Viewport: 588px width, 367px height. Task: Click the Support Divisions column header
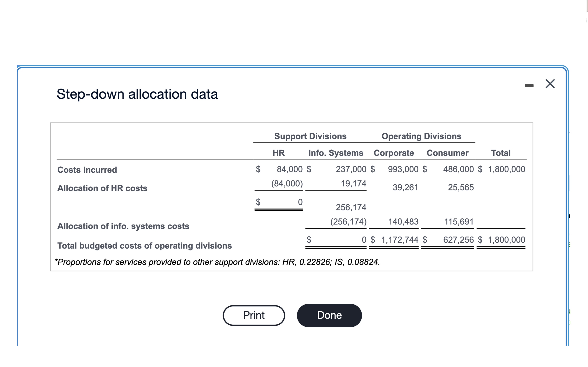point(310,136)
